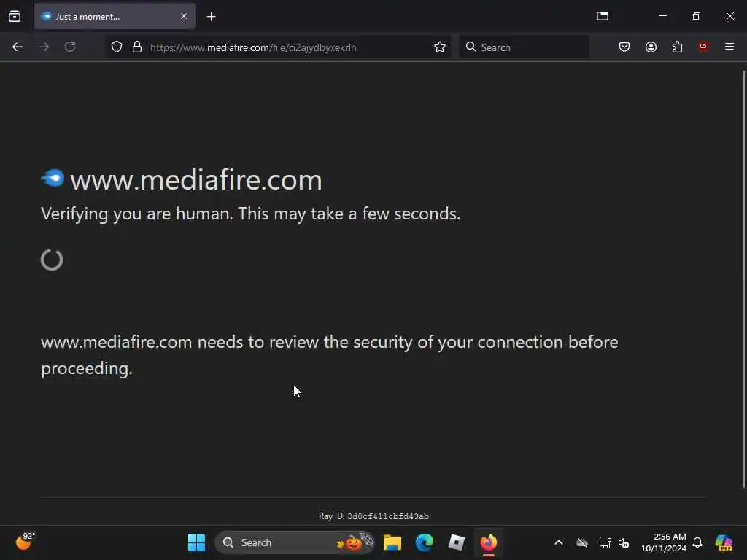The image size is (747, 560).
Task: Click the 'Verifying you are human' message
Action: point(251,214)
